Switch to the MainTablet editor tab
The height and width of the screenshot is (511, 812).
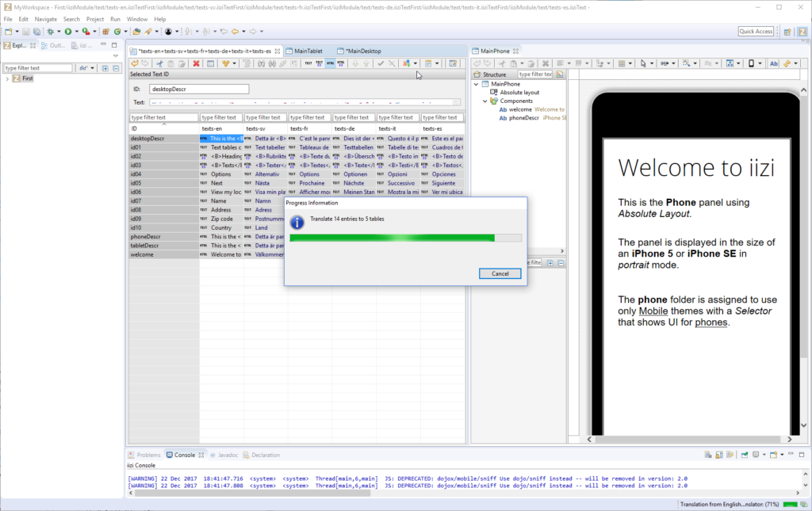coord(308,51)
